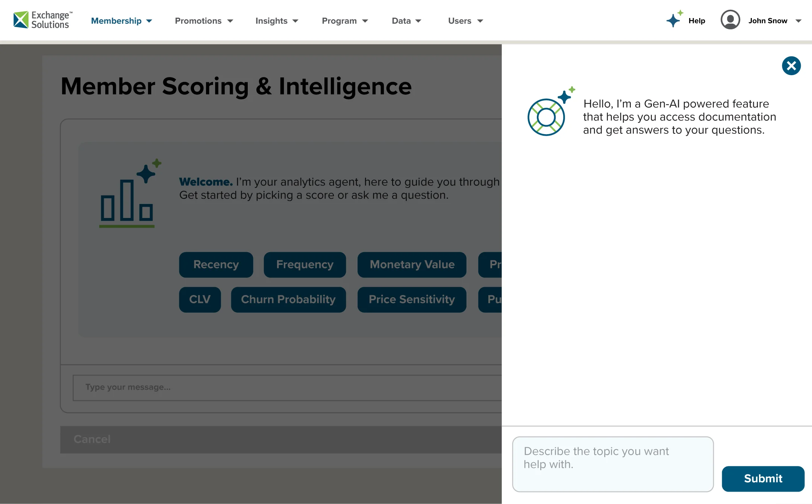Image resolution: width=812 pixels, height=504 pixels.
Task: Close the Gen-AI help panel
Action: coord(791,66)
